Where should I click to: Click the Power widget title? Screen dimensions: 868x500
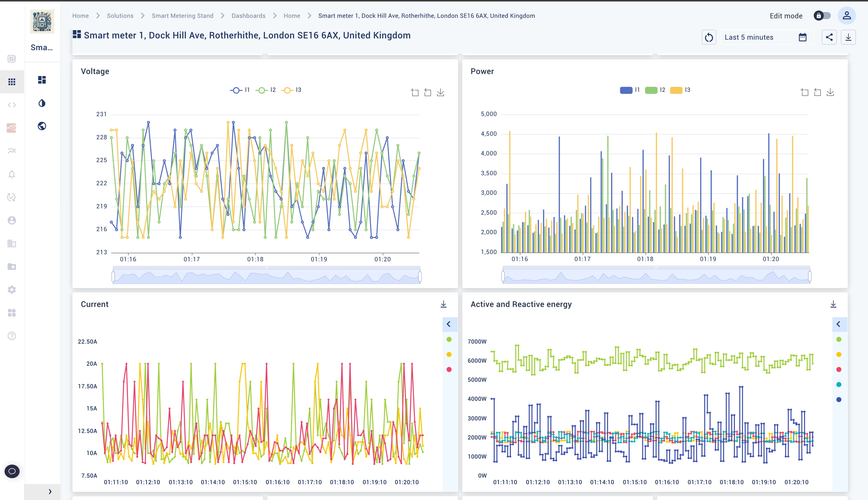click(x=482, y=72)
